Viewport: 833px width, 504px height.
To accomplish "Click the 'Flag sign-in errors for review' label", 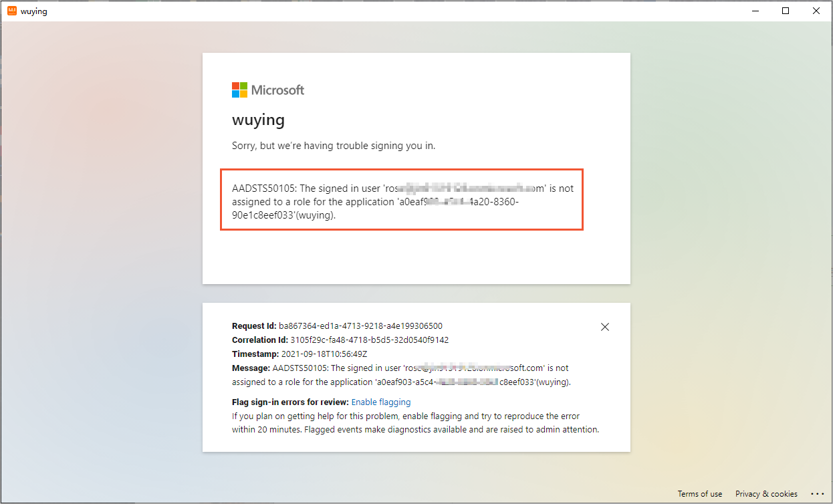I will click(x=290, y=402).
